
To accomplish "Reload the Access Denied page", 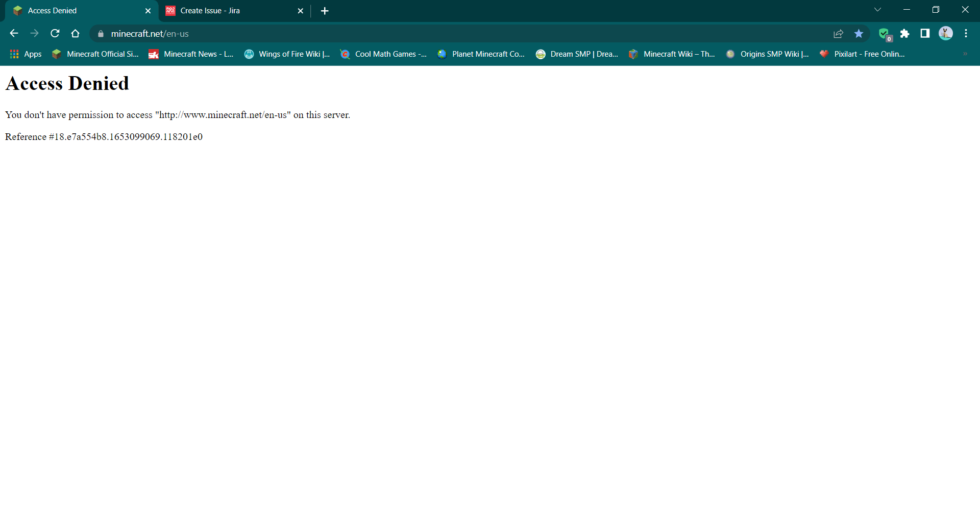I will click(x=55, y=34).
